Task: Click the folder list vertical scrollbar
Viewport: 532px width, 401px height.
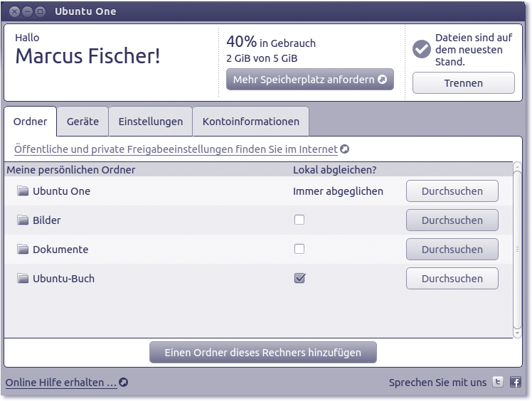Action: click(x=517, y=249)
